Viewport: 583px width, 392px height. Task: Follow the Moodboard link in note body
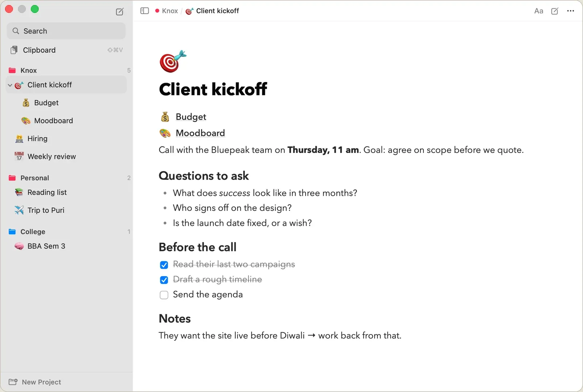click(x=200, y=133)
